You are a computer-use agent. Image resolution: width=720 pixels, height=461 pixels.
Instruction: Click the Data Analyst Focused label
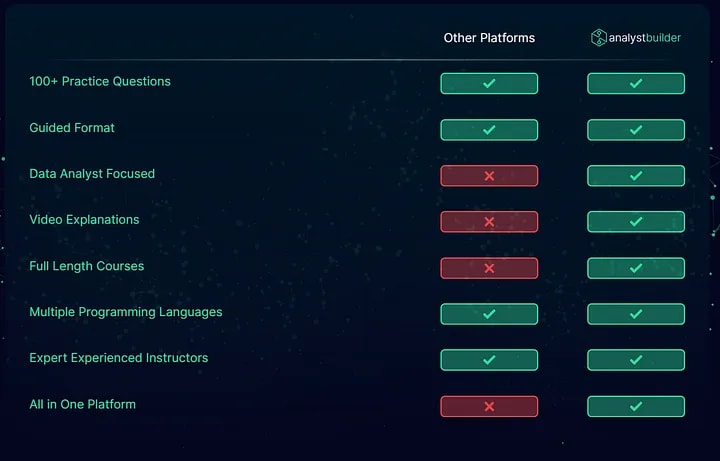[x=92, y=174]
